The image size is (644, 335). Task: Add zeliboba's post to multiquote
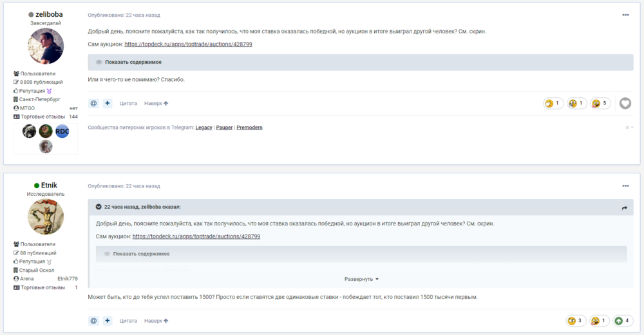(x=107, y=103)
